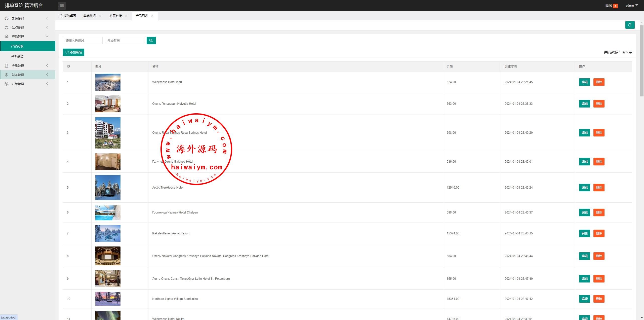
Task: Open the Rosa Springs Hotel thumbnail
Action: click(108, 133)
